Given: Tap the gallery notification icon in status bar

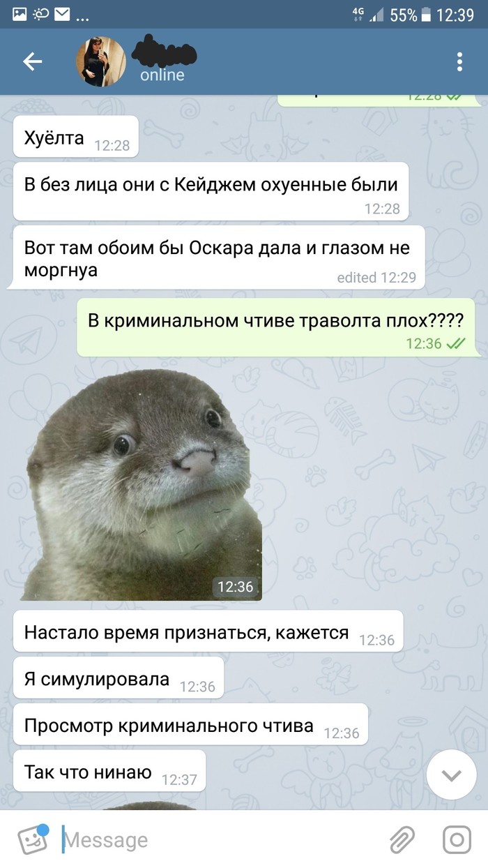Looking at the screenshot, I should click(x=20, y=13).
